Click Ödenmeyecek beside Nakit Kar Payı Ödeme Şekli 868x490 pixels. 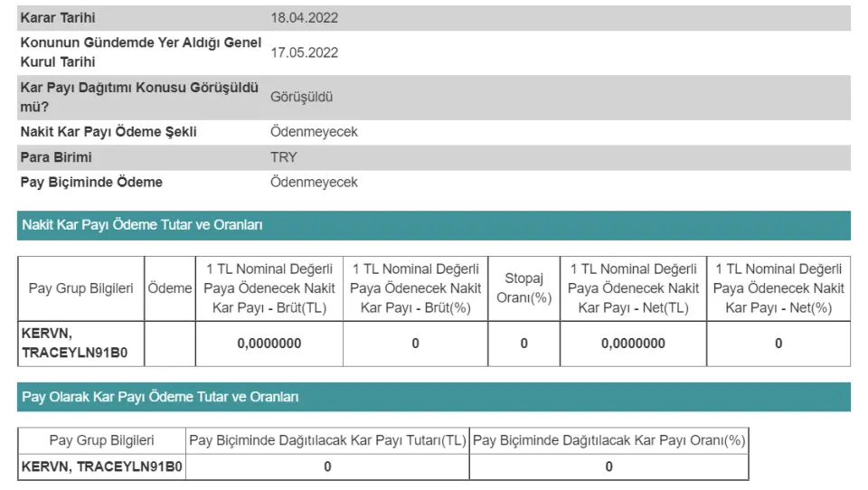(314, 132)
